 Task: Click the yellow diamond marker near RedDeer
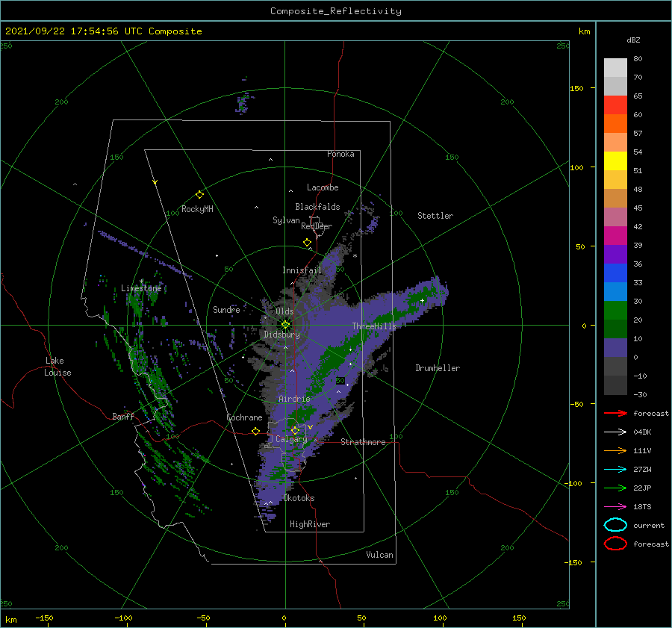(x=307, y=242)
